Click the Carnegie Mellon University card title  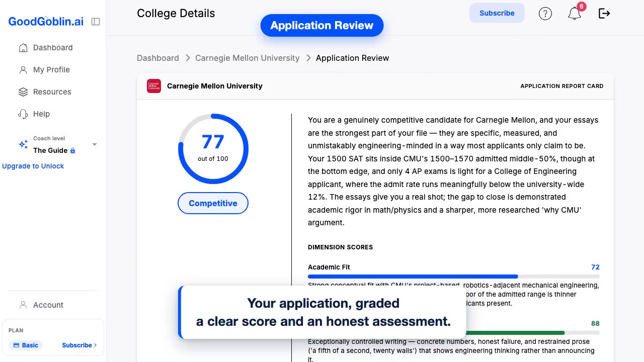[215, 86]
